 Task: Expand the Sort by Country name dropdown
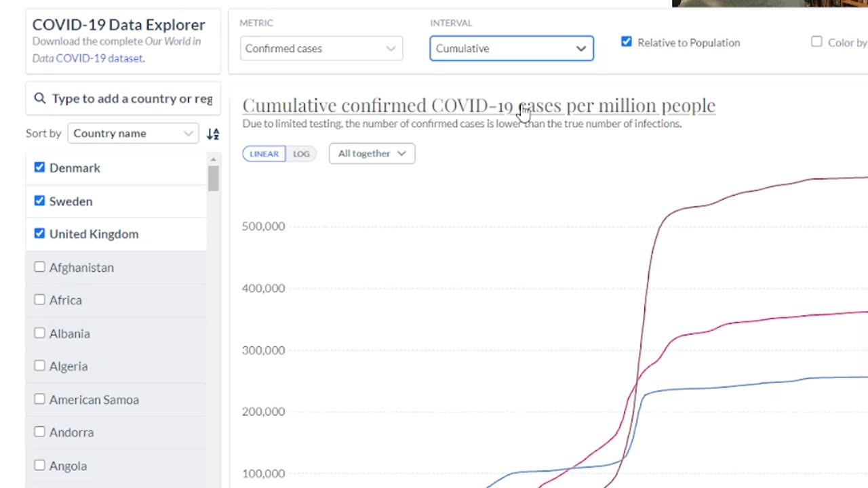tap(133, 134)
